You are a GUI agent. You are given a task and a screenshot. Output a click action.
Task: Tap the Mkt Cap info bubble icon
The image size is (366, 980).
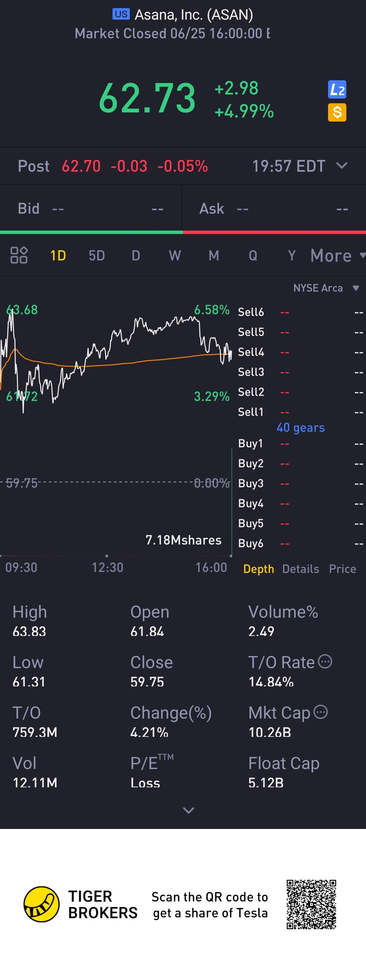[x=321, y=712]
